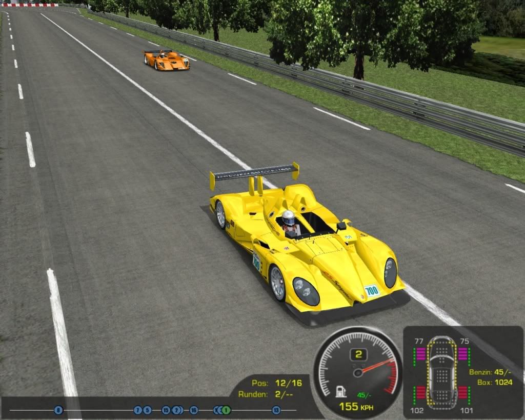
Task: Click the gear indicator showing 2
Action: point(359,354)
